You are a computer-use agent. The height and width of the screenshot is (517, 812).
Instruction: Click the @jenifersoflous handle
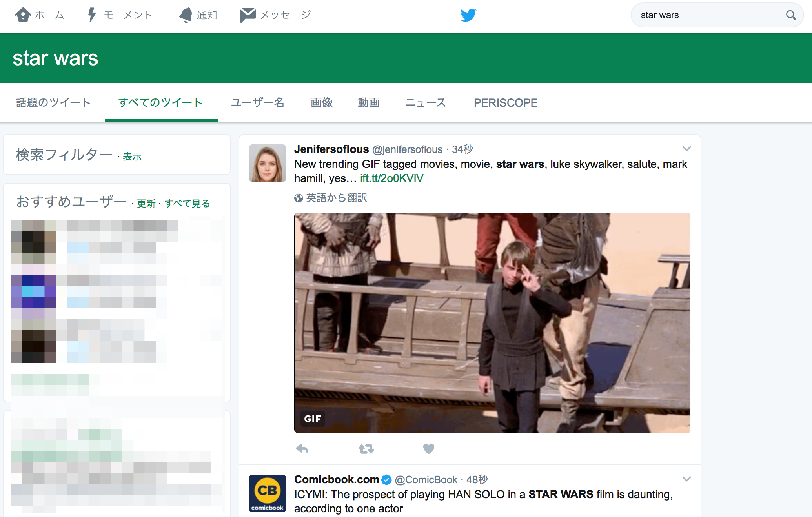(x=407, y=149)
